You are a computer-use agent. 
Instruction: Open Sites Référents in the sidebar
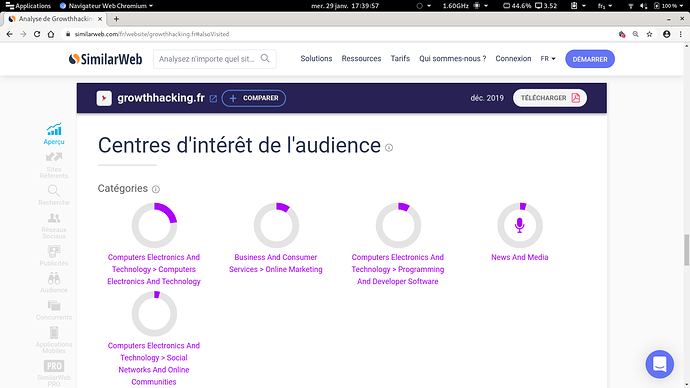(54, 165)
